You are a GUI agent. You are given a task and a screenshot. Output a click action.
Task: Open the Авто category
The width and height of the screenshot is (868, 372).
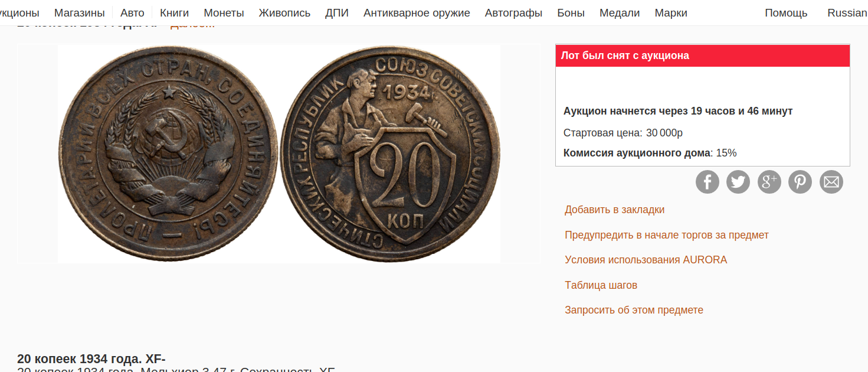(132, 13)
